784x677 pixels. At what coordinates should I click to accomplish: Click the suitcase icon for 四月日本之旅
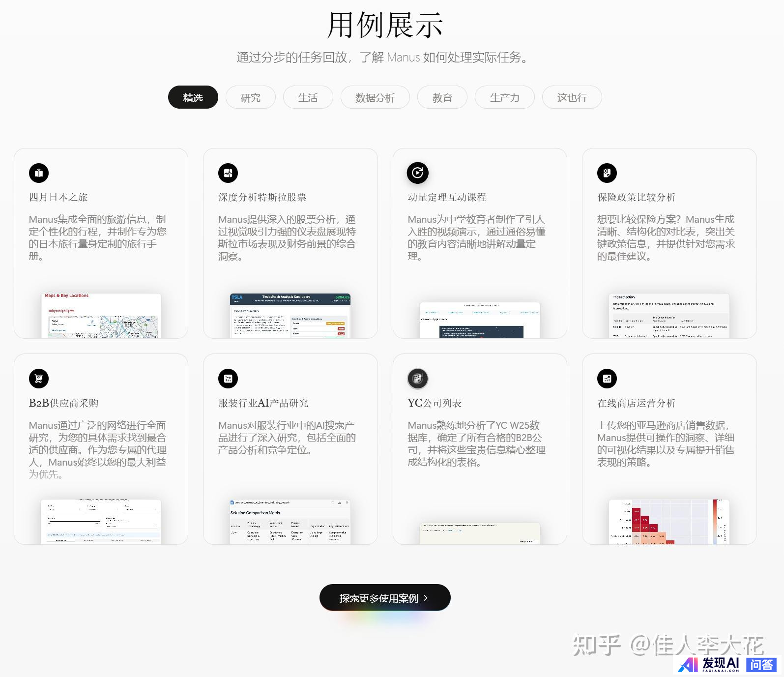point(39,173)
